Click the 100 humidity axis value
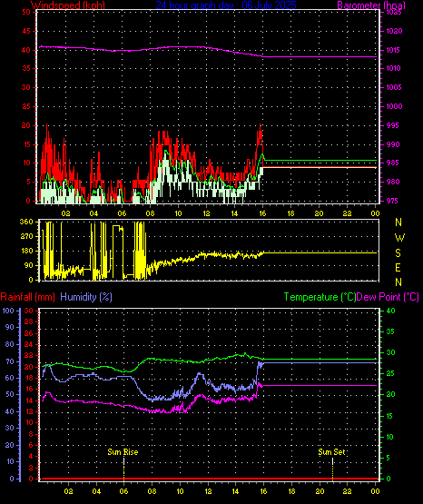Screen dimensions: 423x504 (8, 311)
